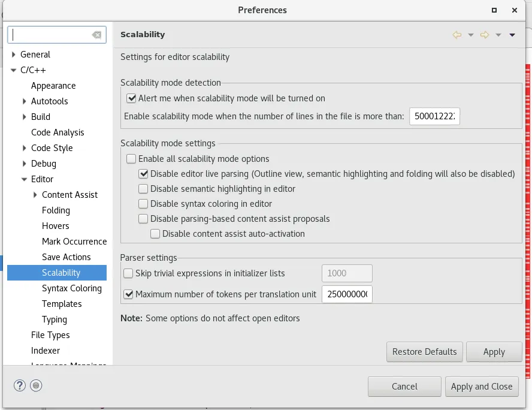The height and width of the screenshot is (410, 532).
Task: Enable Skip trivial expressions in initializer lists
Action: coord(128,273)
